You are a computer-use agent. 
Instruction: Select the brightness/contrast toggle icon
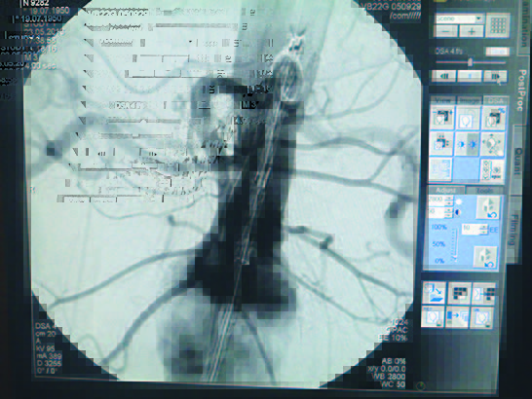pyautogui.click(x=467, y=144)
